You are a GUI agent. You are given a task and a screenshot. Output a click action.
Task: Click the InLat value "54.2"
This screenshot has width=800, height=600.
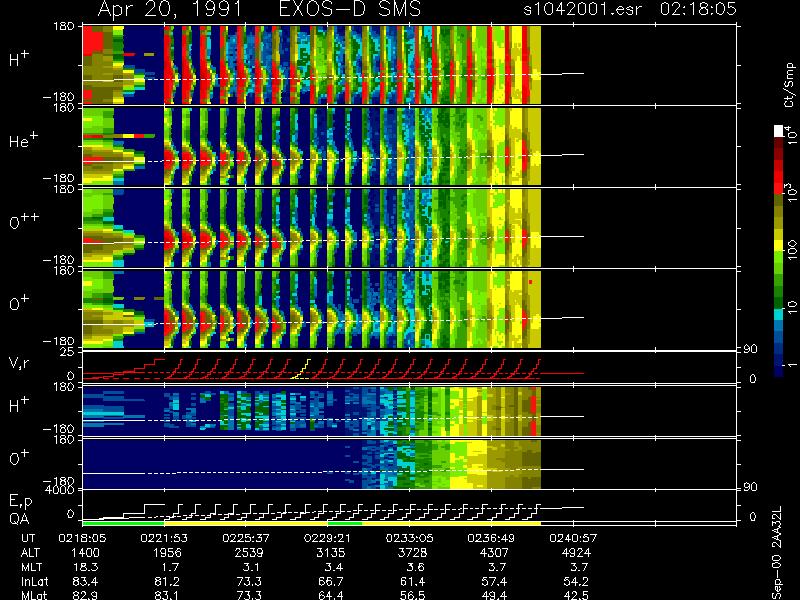(x=576, y=582)
